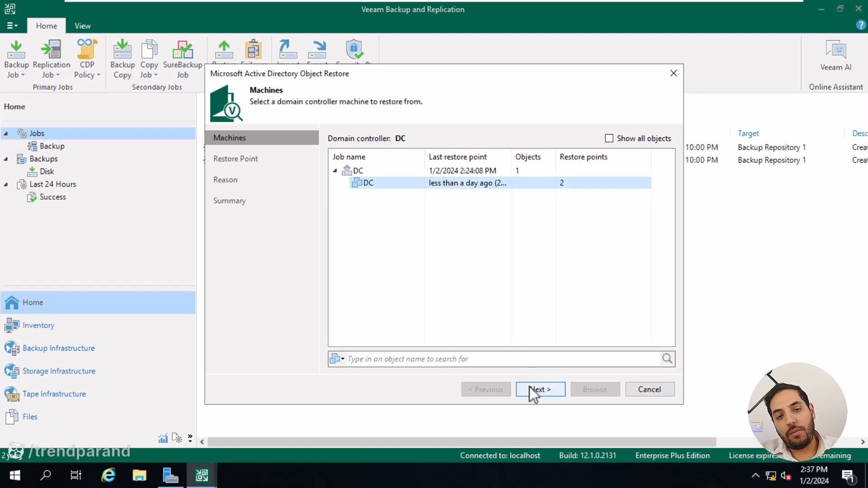Click the Target column header in main window
The image size is (868, 488).
tap(748, 133)
